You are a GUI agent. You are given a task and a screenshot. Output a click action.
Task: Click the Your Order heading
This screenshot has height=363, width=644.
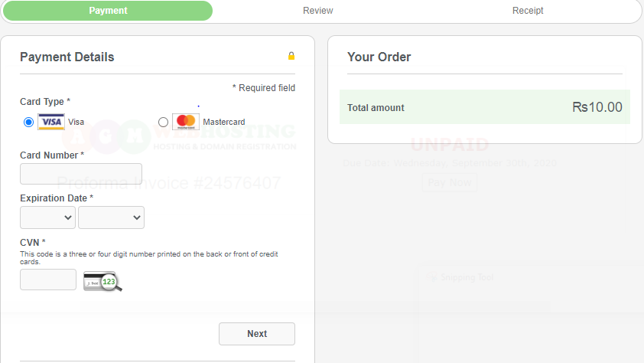pos(379,57)
